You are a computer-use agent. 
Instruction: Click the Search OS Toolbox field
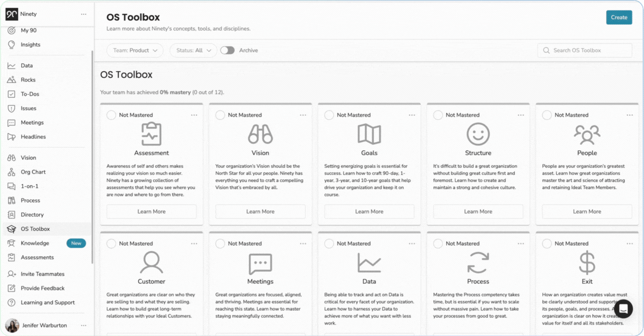tap(585, 50)
